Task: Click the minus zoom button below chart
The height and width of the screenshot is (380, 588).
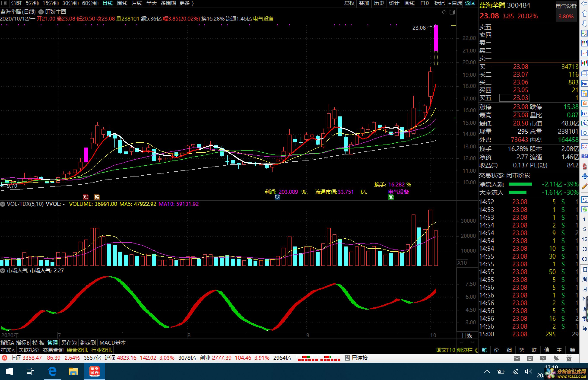Action: [472, 342]
